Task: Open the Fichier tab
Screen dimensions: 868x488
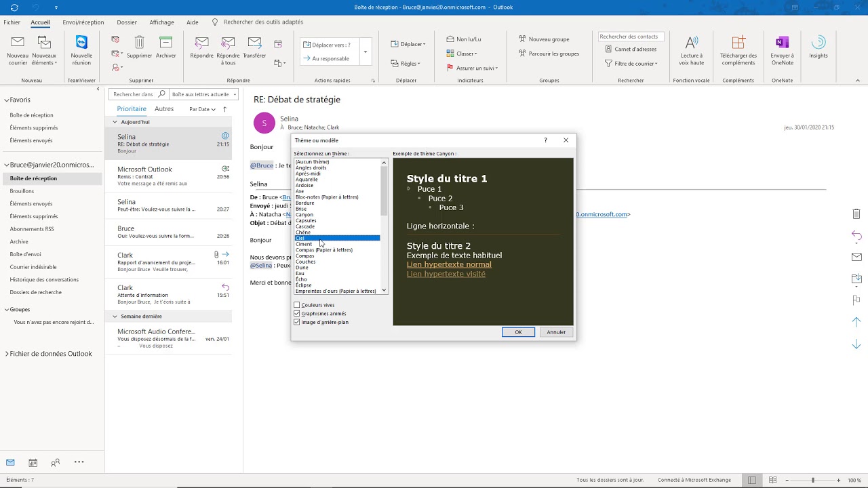Action: click(12, 22)
